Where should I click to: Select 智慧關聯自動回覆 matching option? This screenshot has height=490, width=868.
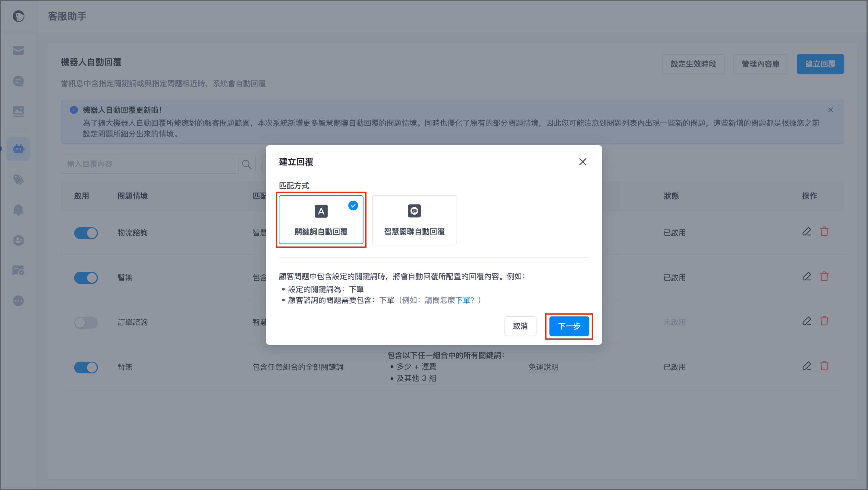(414, 220)
